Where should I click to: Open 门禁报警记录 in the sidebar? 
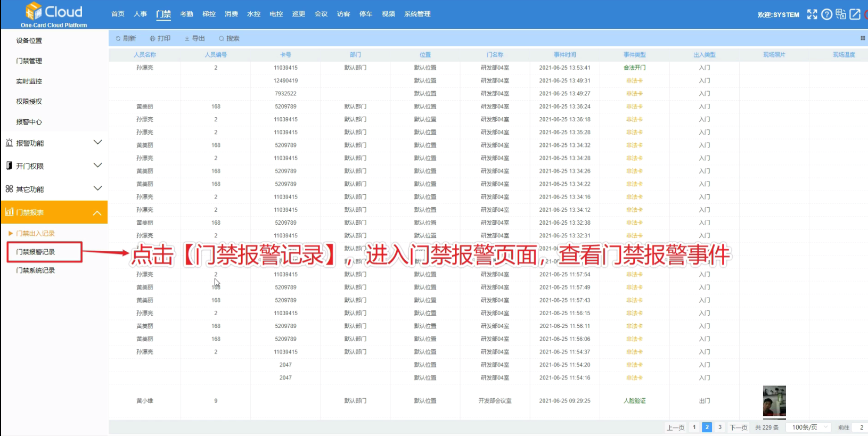coord(36,252)
